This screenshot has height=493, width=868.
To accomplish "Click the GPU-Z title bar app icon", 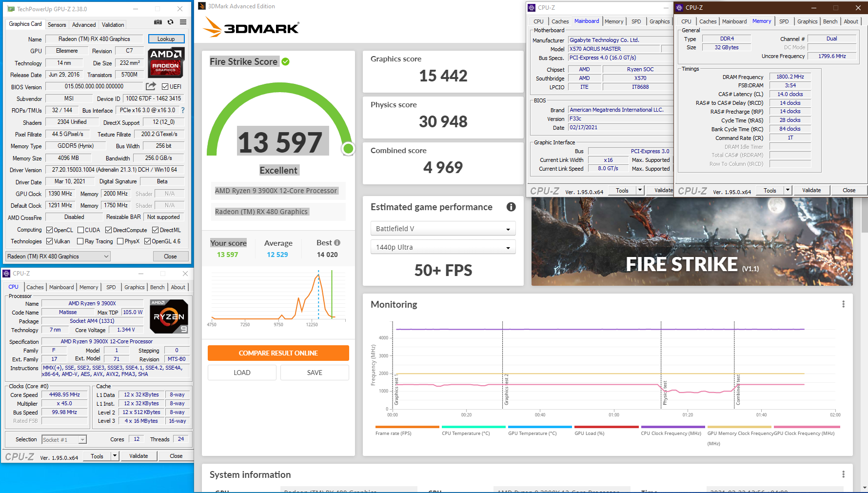I will click(11, 9).
